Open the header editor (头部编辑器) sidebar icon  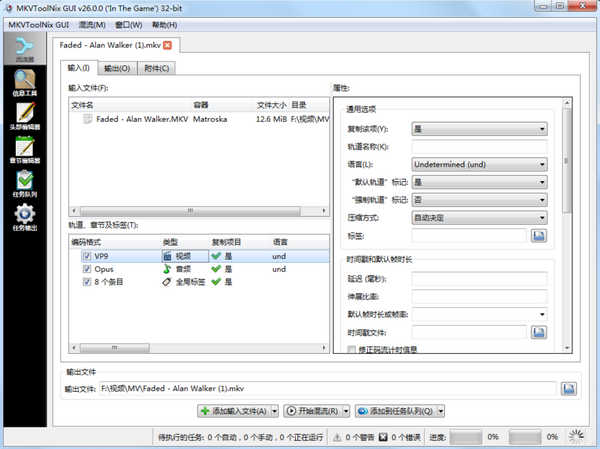point(25,116)
